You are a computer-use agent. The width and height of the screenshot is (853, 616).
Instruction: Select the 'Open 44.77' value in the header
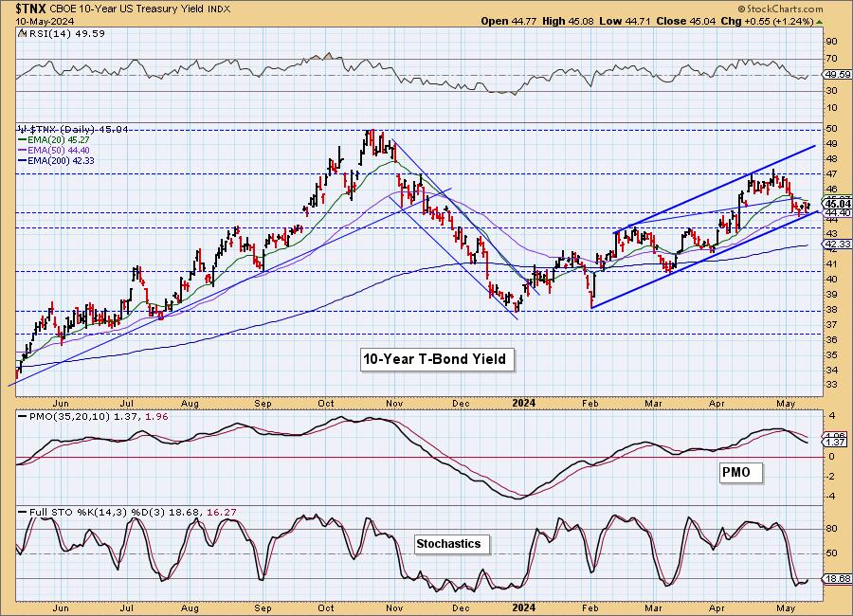[509, 21]
